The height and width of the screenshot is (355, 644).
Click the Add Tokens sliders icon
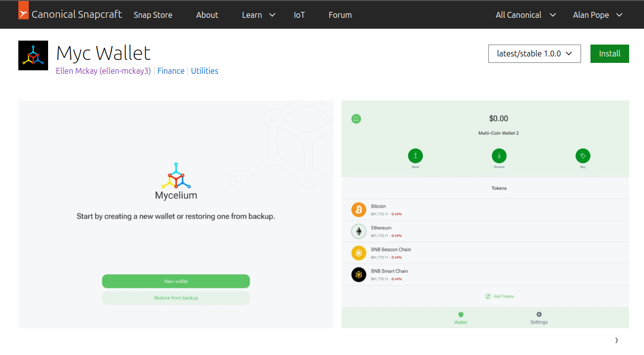tap(488, 296)
